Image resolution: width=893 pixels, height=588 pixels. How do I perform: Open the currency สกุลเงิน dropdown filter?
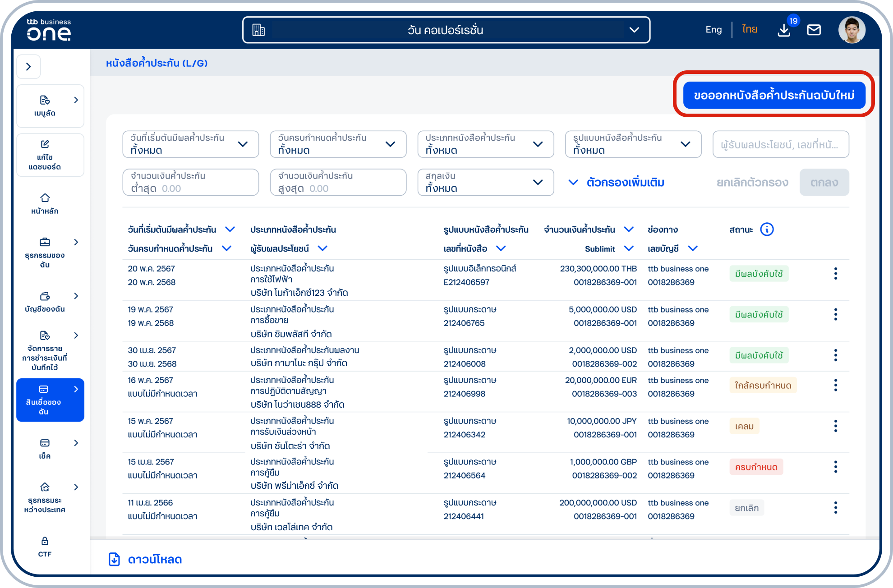tap(485, 182)
